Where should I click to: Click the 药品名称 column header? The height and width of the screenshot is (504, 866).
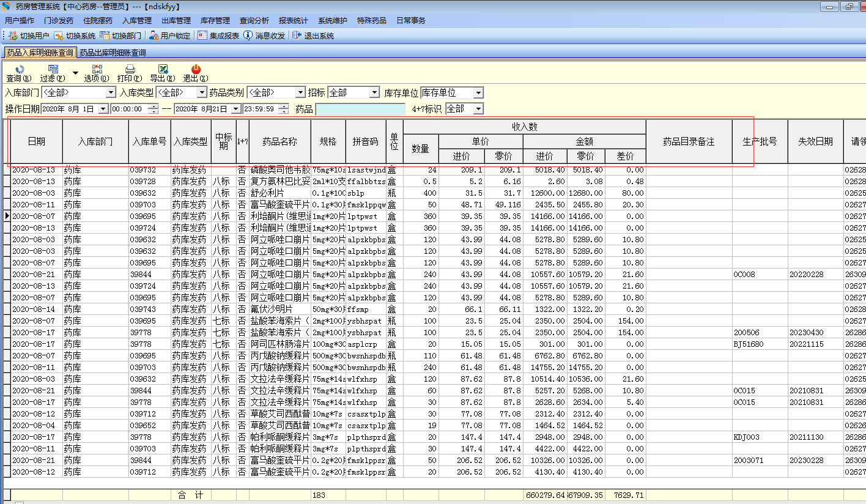tap(280, 141)
